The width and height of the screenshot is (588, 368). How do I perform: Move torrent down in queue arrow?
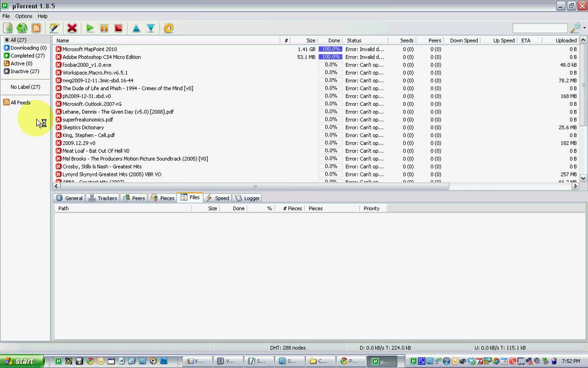click(151, 28)
